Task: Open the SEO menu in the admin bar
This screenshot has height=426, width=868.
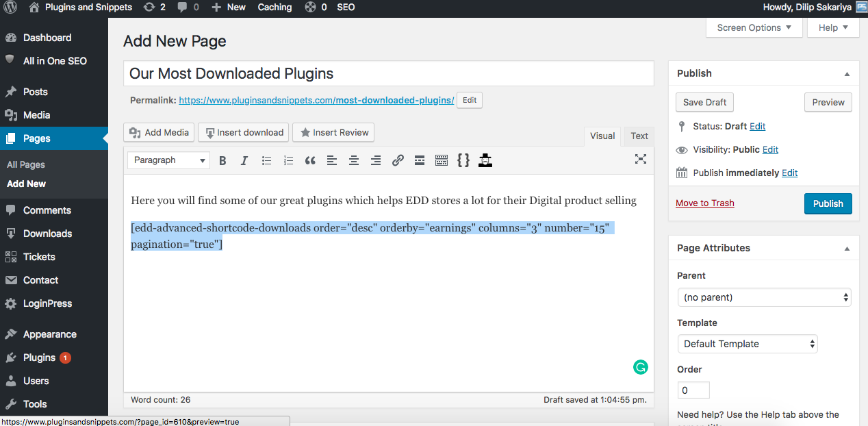Action: pyautogui.click(x=346, y=8)
